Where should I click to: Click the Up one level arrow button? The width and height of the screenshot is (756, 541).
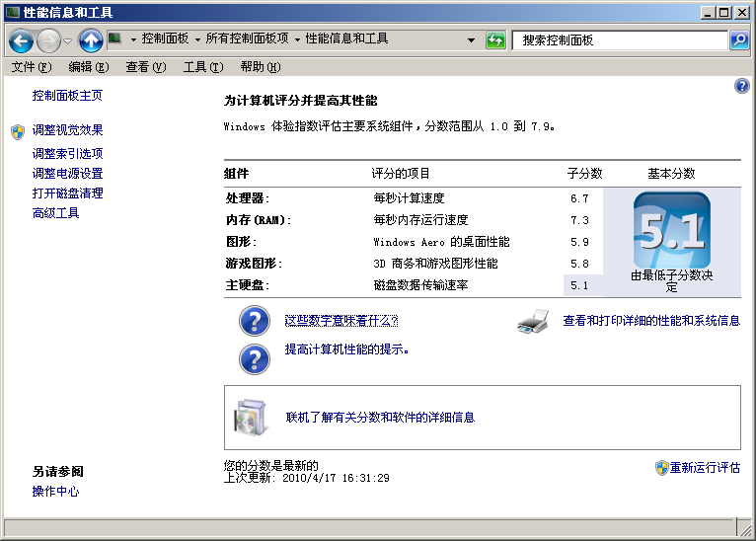click(x=91, y=40)
